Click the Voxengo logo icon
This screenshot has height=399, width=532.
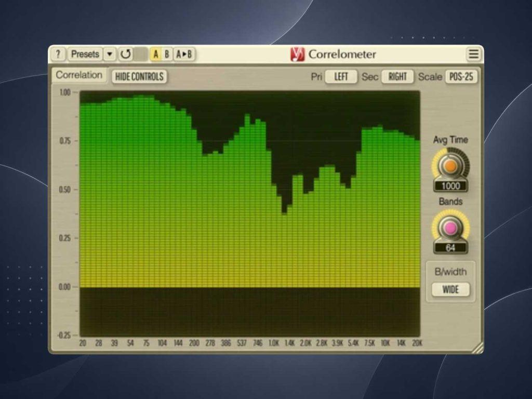(298, 54)
